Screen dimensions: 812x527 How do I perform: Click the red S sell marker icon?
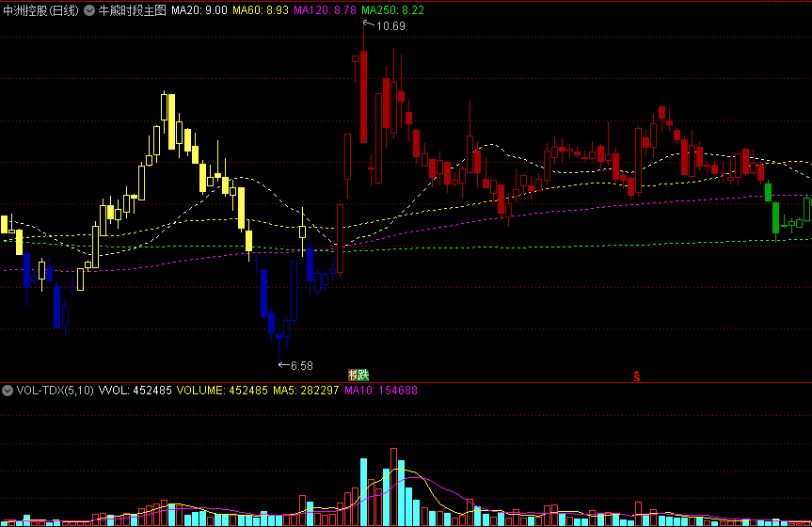(x=636, y=376)
